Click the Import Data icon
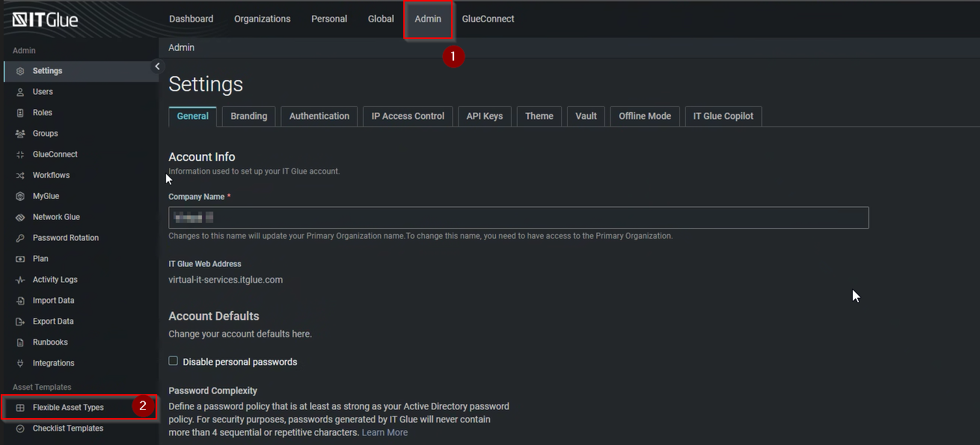 [20, 301]
